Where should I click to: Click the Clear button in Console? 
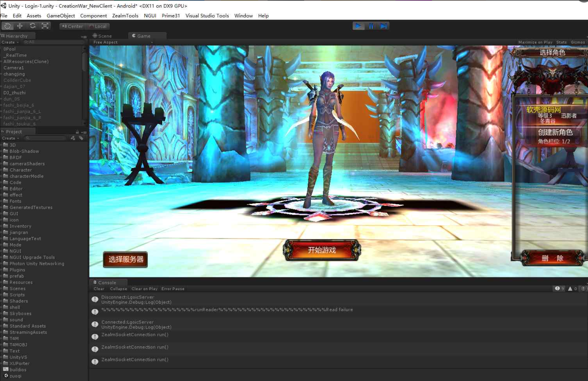coord(99,289)
